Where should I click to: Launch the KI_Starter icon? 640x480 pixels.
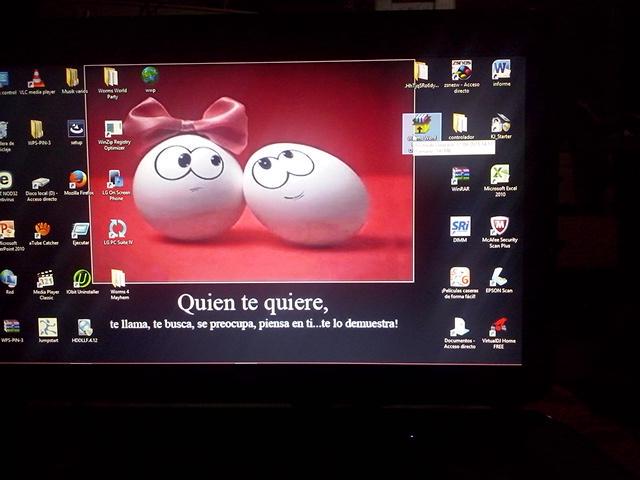(x=501, y=126)
